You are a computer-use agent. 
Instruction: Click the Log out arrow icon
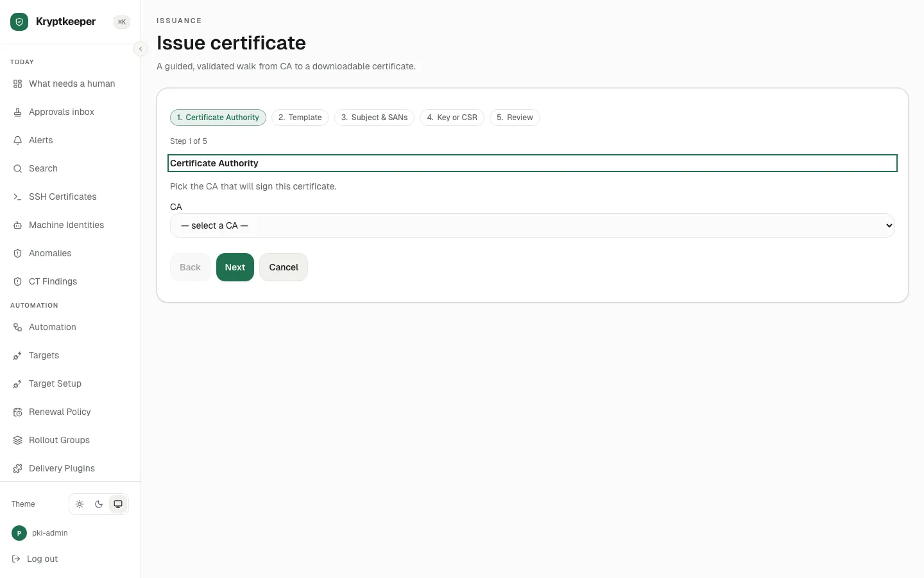click(16, 559)
